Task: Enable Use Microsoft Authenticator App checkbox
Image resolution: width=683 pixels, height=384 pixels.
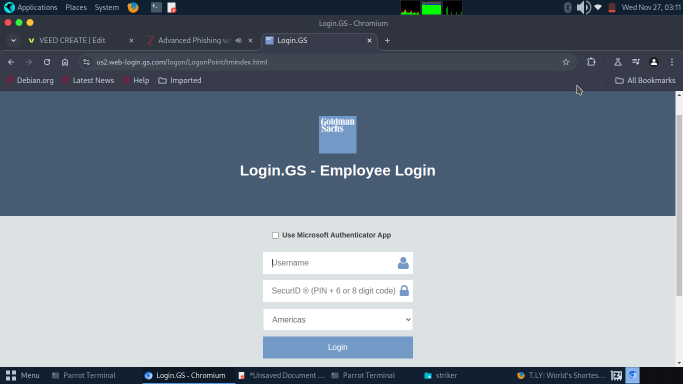Action: (275, 236)
